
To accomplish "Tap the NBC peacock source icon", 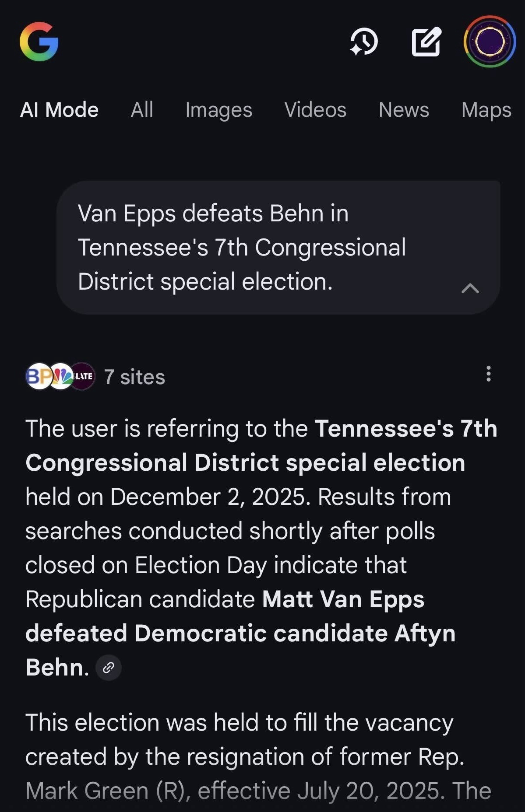I will 61,376.
